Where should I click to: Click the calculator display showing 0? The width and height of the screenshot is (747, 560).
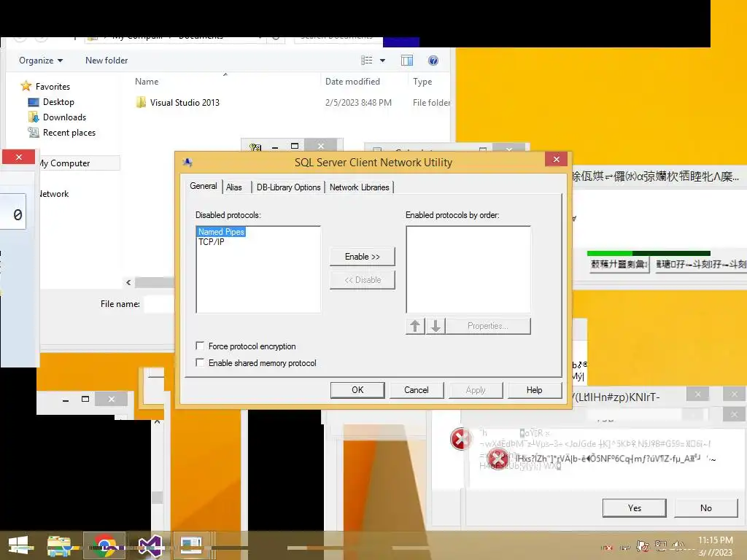tap(13, 212)
